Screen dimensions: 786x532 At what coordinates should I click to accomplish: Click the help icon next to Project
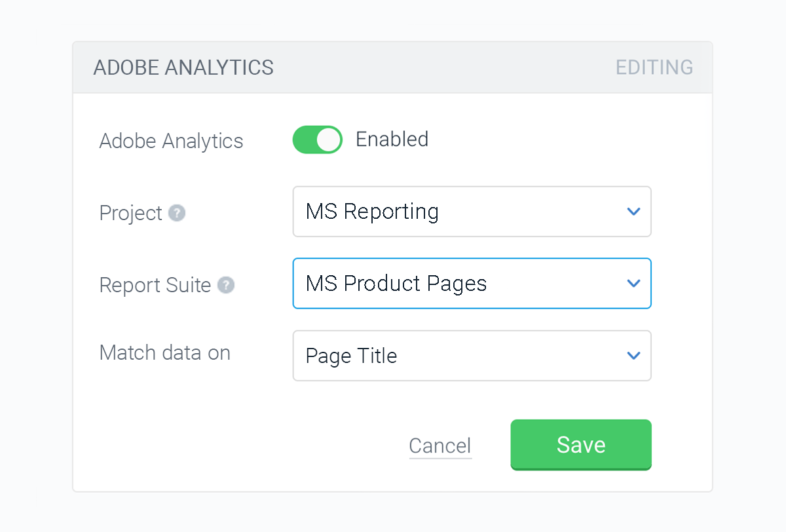177,214
